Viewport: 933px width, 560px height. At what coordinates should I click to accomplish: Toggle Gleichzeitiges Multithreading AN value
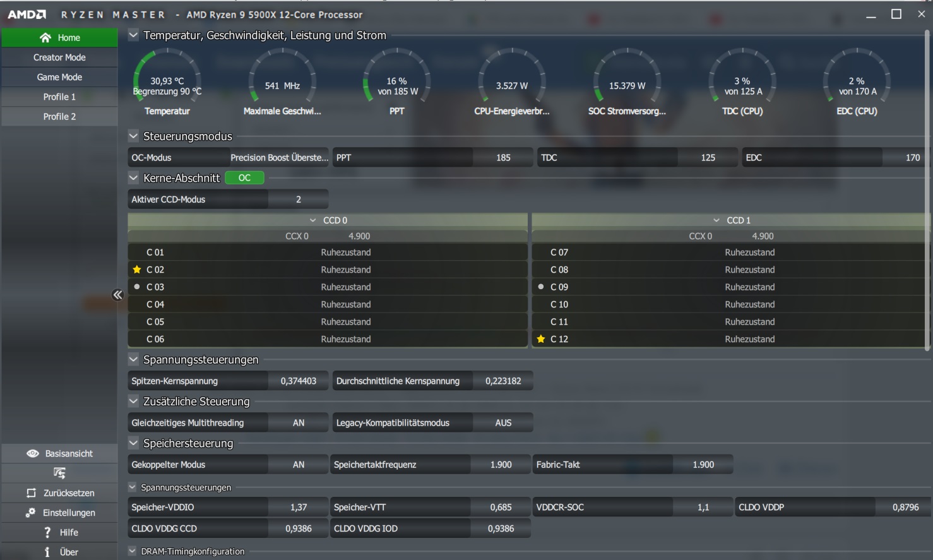tap(299, 423)
